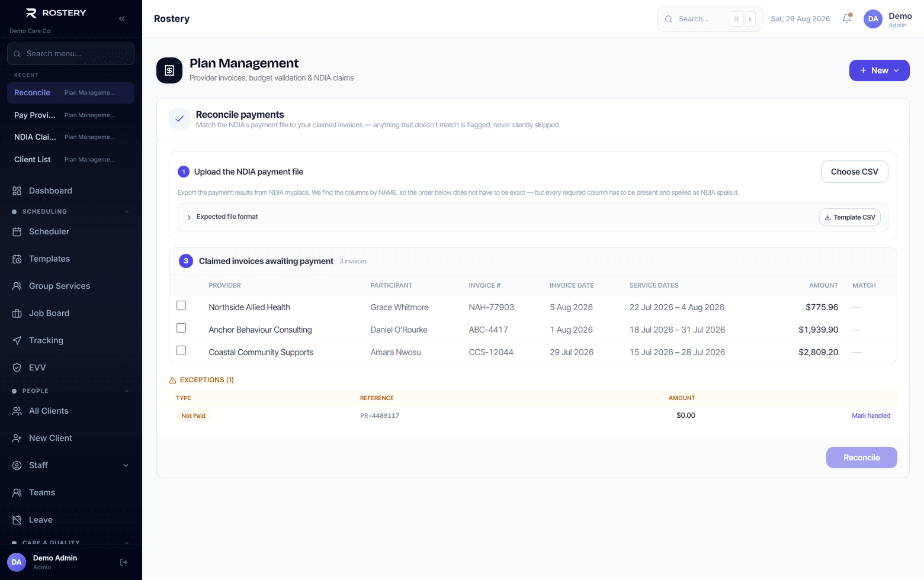Image resolution: width=924 pixels, height=580 pixels.
Task: Focus the Search menu field
Action: (x=71, y=53)
